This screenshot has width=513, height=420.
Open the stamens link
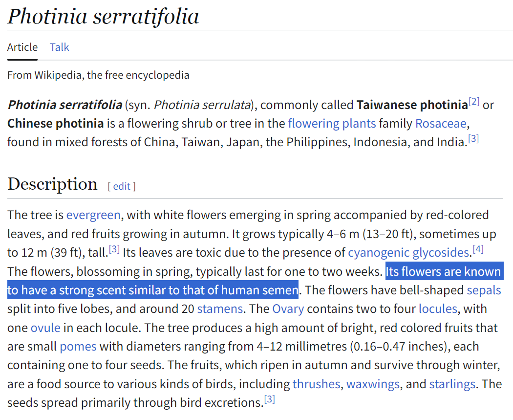point(220,309)
